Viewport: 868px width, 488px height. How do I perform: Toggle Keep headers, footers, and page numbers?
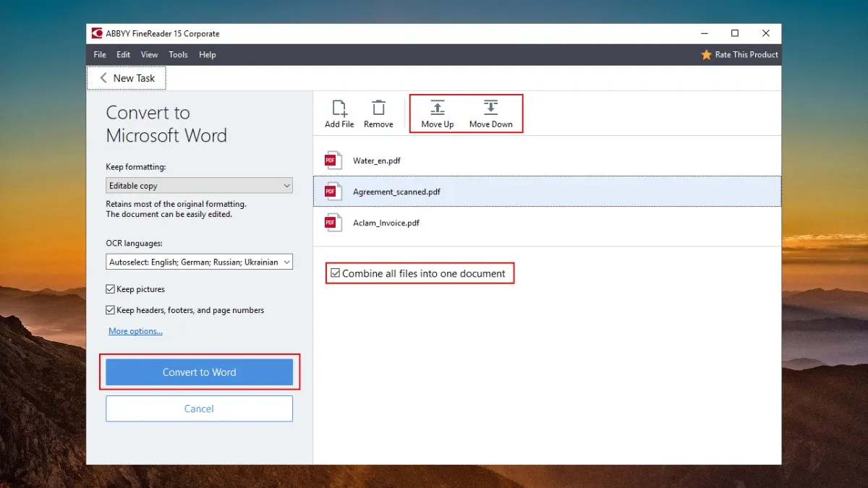point(111,310)
